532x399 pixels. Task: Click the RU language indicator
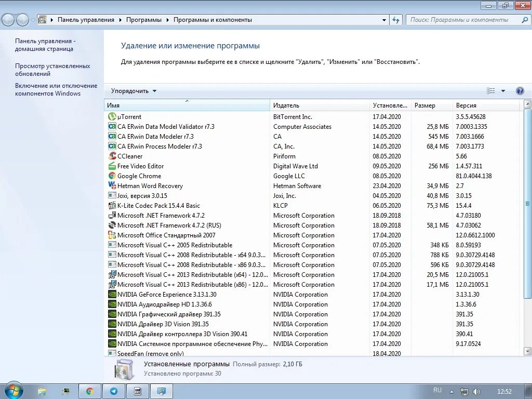coord(437,391)
